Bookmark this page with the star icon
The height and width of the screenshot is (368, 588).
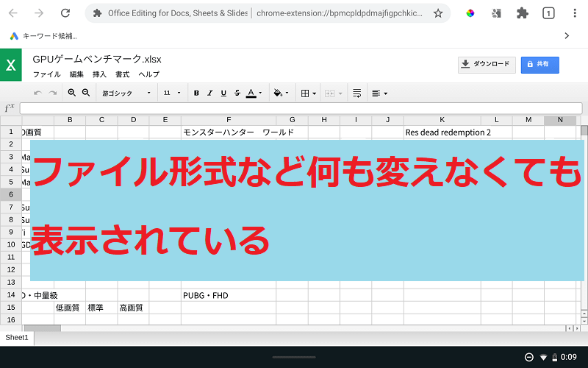pos(437,13)
